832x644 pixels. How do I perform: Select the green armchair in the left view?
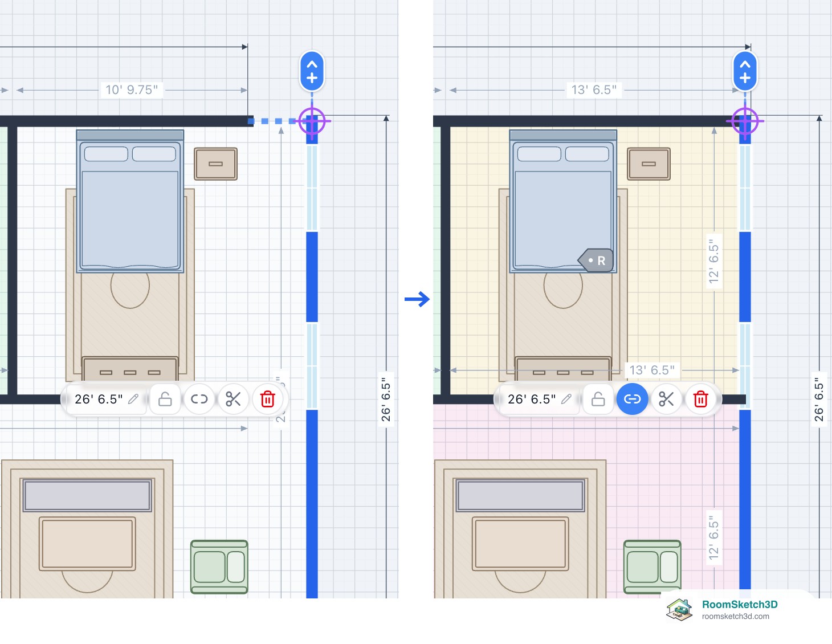[x=219, y=567]
